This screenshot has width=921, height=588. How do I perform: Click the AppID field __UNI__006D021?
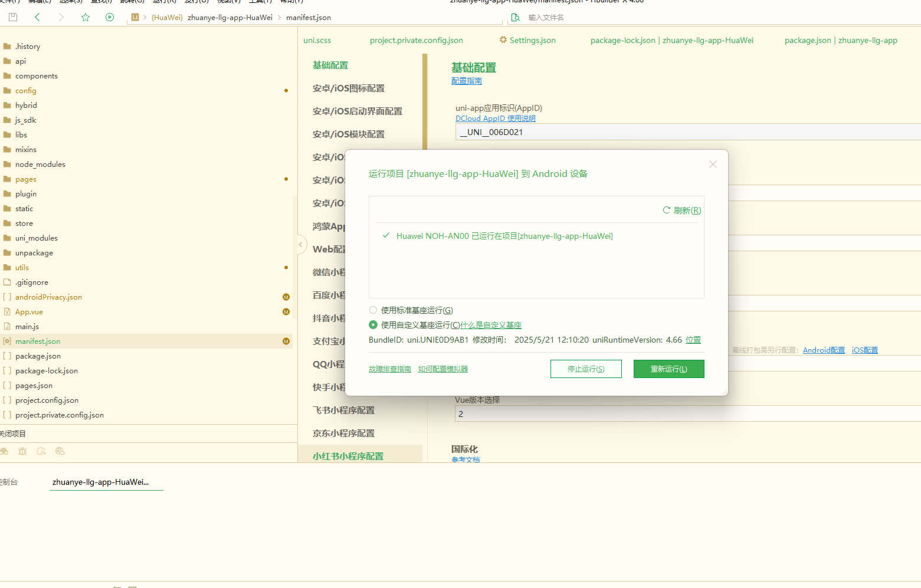coord(688,132)
